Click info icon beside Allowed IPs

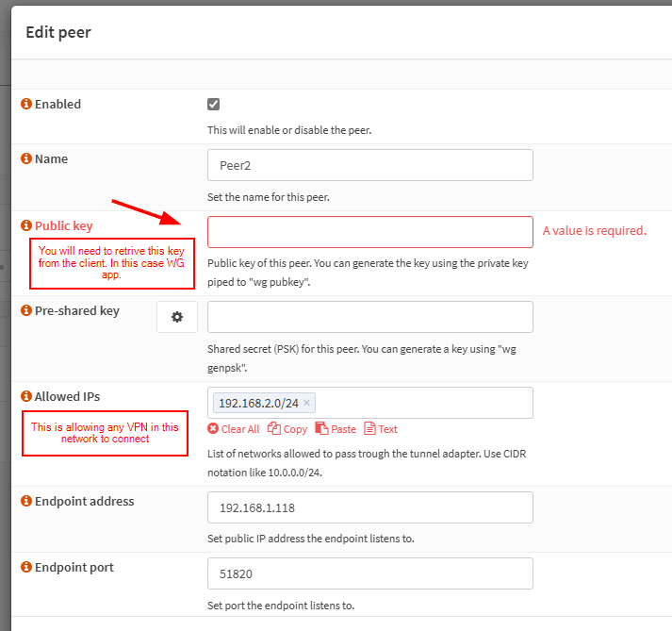(x=26, y=396)
